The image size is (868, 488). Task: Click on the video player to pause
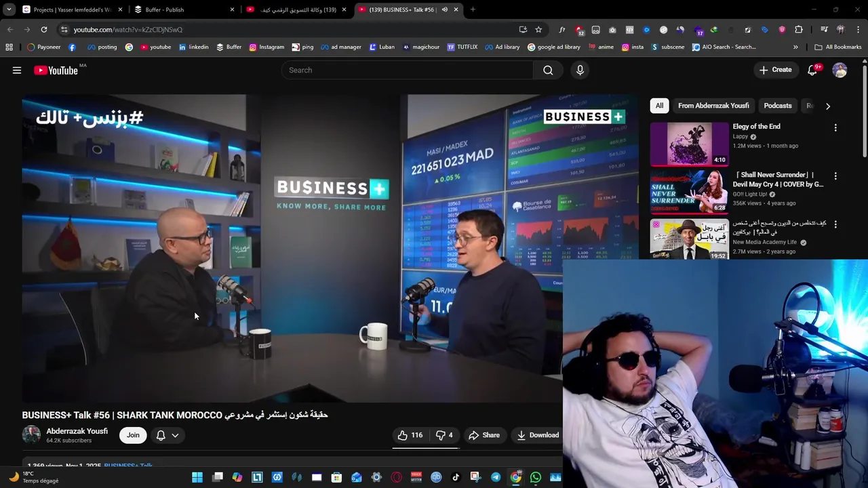coord(330,248)
